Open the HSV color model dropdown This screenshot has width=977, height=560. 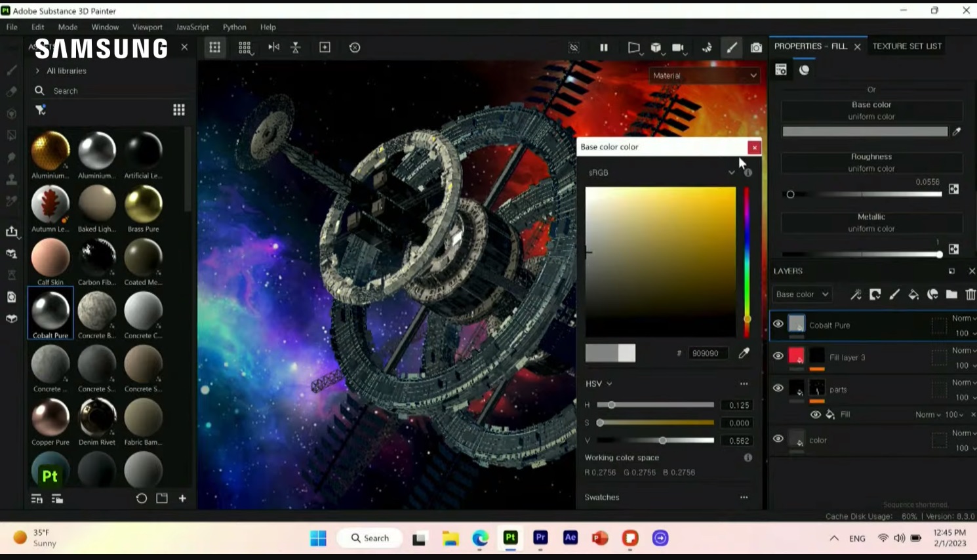click(599, 384)
